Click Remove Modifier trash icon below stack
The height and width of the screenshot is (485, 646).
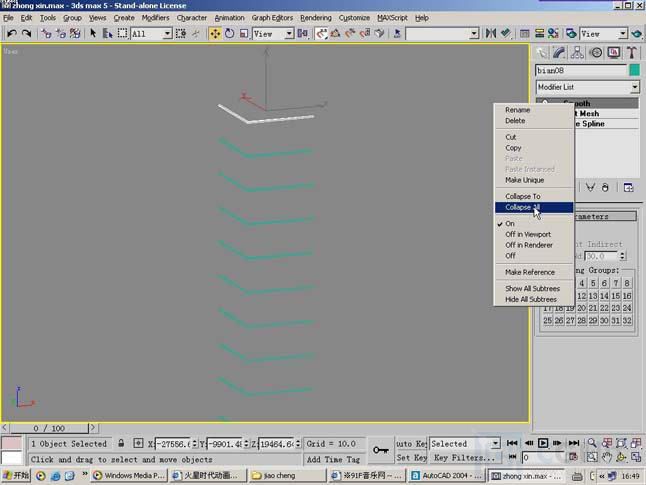605,187
